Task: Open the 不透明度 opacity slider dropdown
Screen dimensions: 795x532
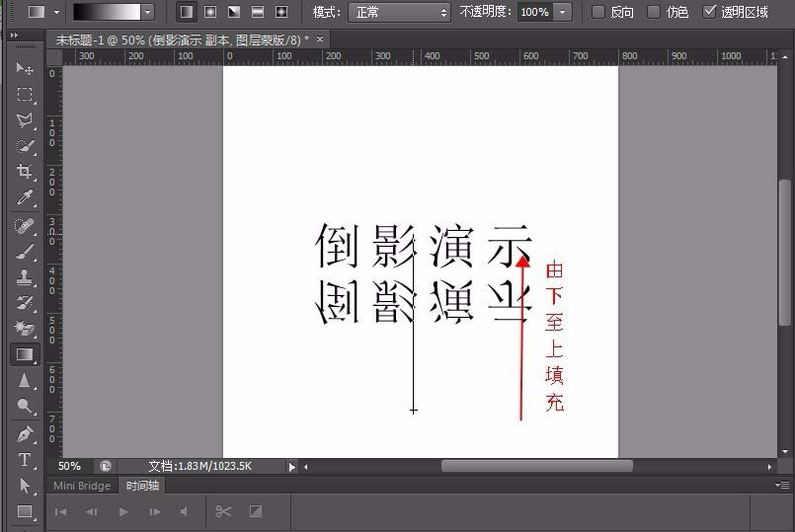Action: tap(562, 12)
